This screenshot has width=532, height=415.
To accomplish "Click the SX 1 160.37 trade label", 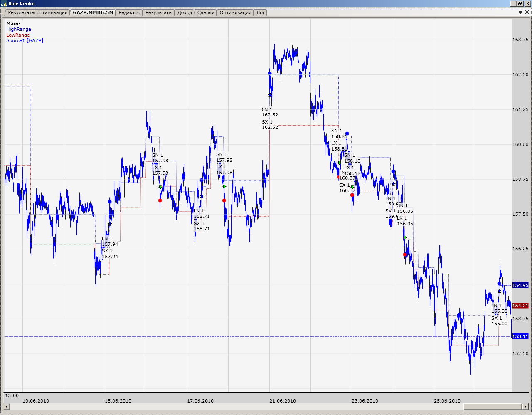I will [x=347, y=188].
